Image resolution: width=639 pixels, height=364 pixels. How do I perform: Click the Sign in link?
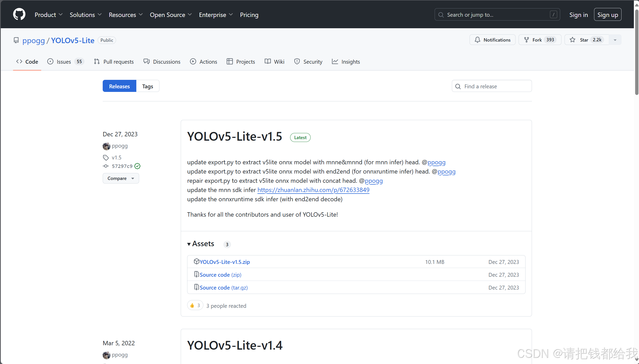click(578, 15)
